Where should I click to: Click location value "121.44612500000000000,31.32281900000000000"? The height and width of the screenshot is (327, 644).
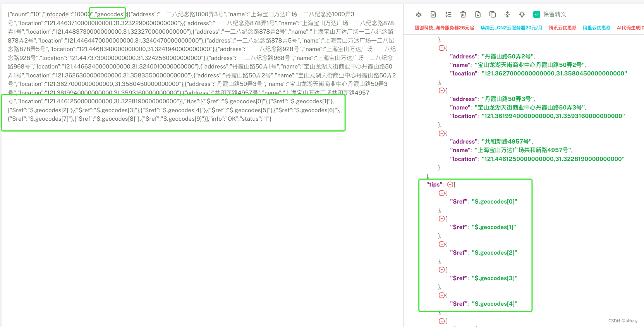[553, 159]
